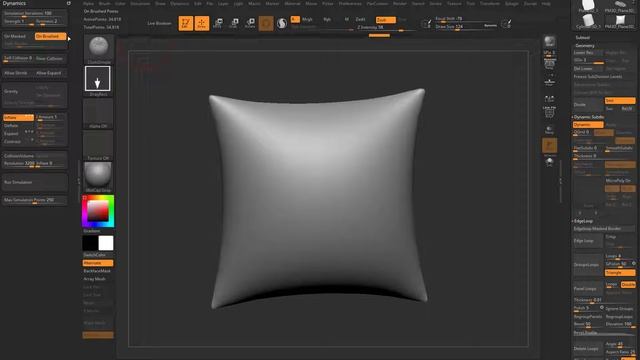Viewport: 640px width, 360px height.
Task: Open the DragRect stroke selector
Action: 98,79
